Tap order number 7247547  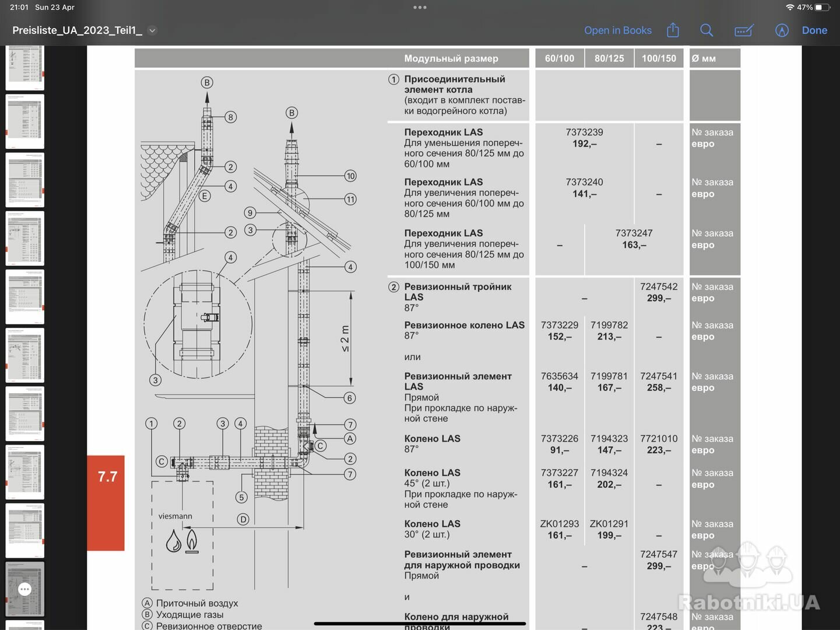659,554
